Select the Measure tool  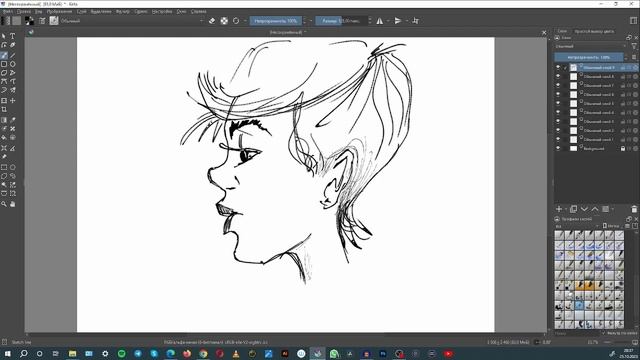tap(13, 148)
